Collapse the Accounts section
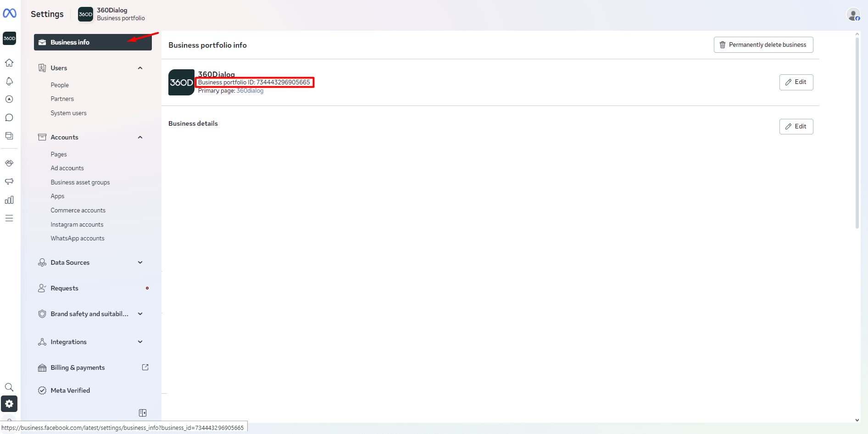The height and width of the screenshot is (434, 868). [x=140, y=137]
